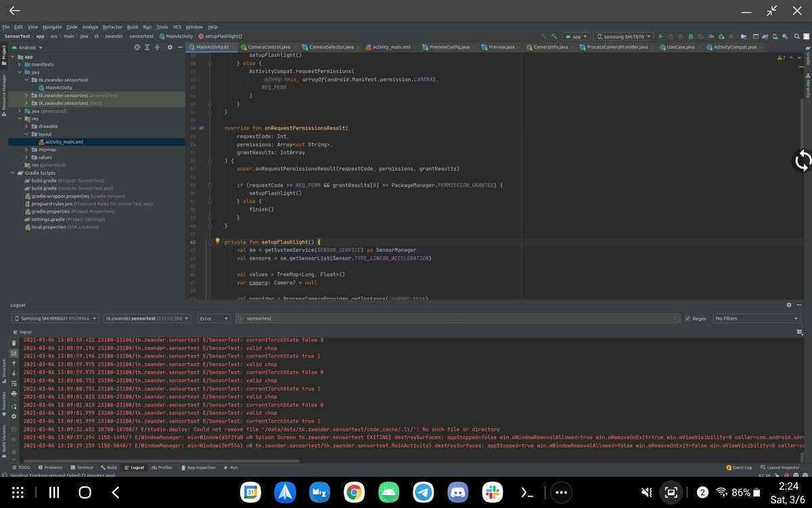812x508 pixels.
Task: Expand the manifests folder
Action: (20, 64)
